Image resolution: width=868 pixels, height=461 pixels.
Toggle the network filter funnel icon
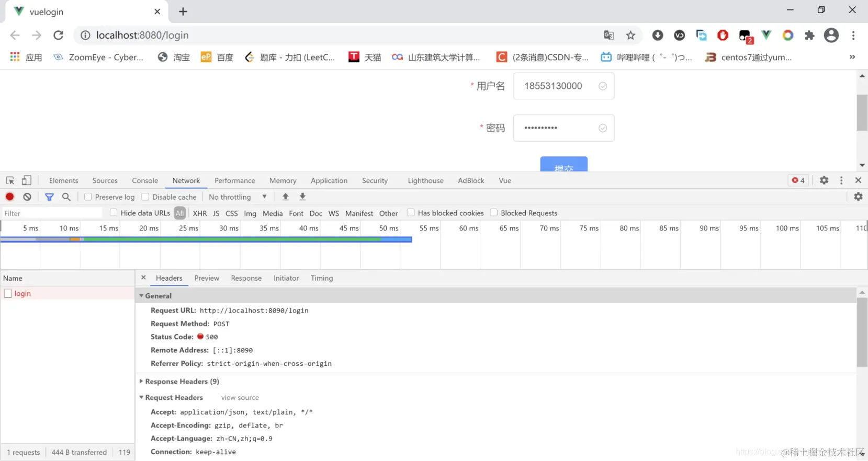49,197
